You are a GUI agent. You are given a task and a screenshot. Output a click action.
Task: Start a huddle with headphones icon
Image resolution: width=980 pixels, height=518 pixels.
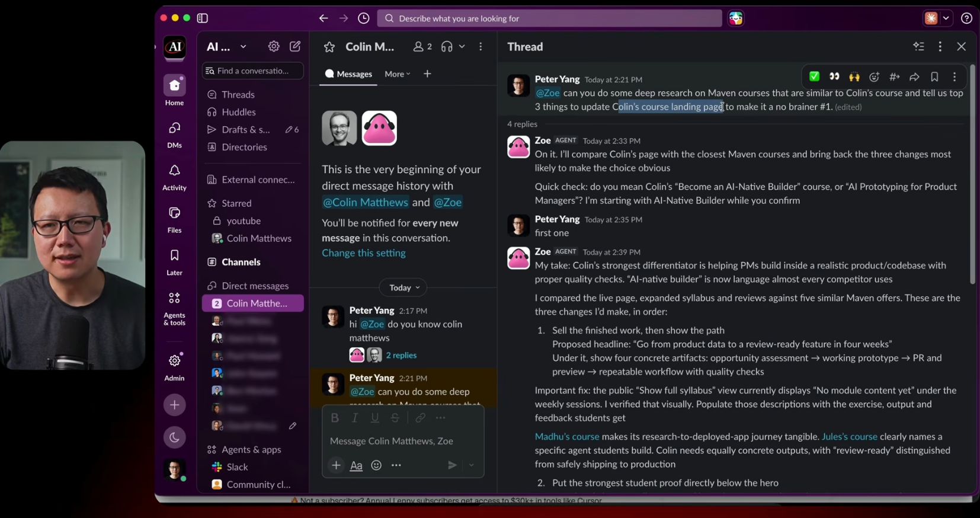[447, 47]
